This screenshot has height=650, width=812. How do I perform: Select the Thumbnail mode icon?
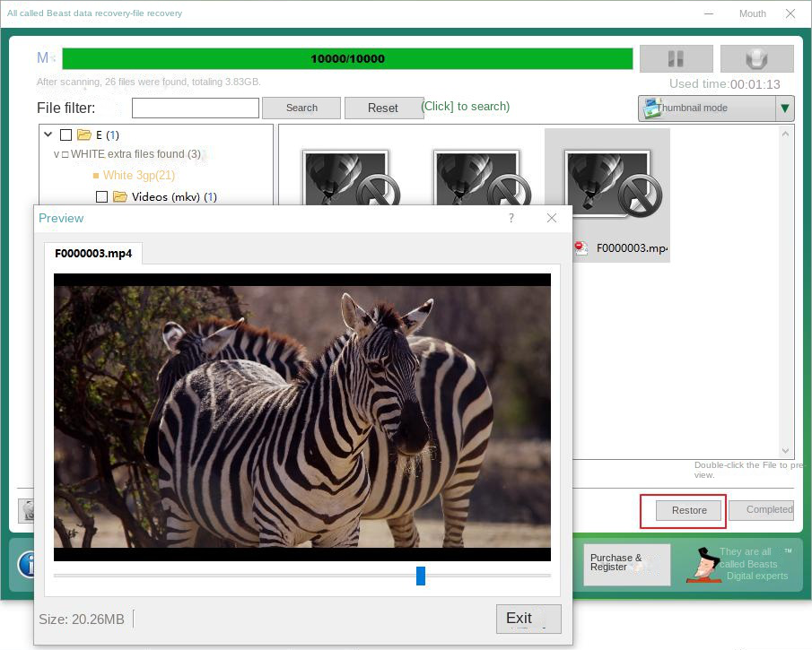pos(650,108)
